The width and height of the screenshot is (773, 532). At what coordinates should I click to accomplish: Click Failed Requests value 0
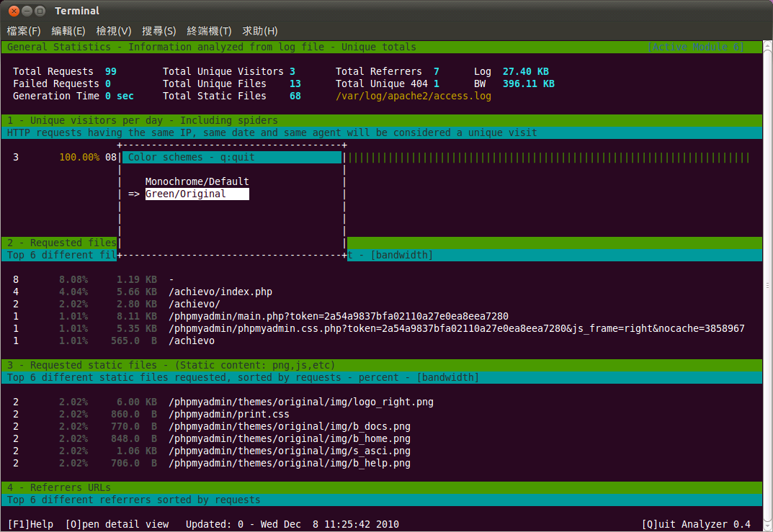(x=108, y=84)
